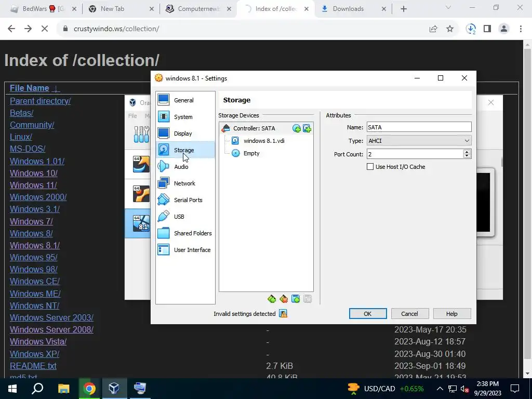
Task: Open the Network settings category
Action: [x=185, y=183]
